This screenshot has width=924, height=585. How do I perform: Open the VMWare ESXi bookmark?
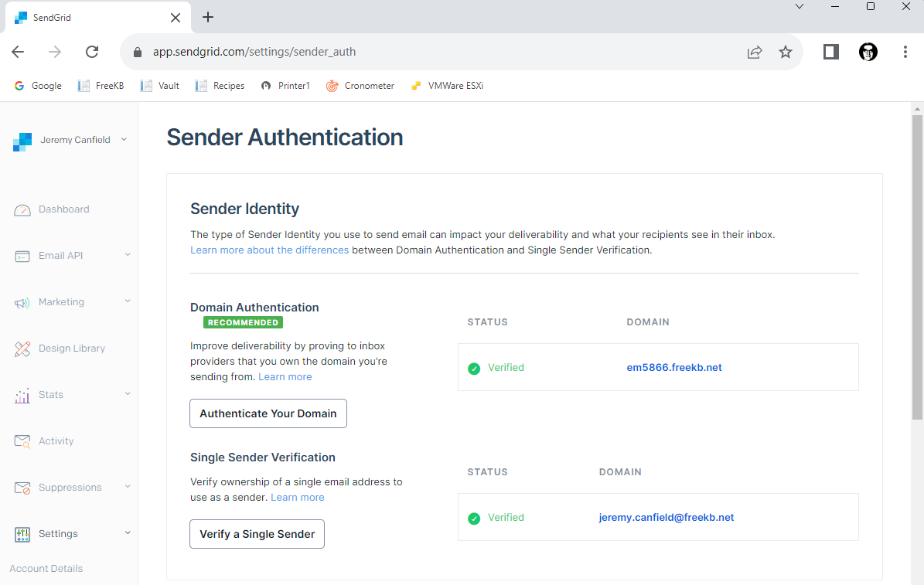pyautogui.click(x=447, y=86)
